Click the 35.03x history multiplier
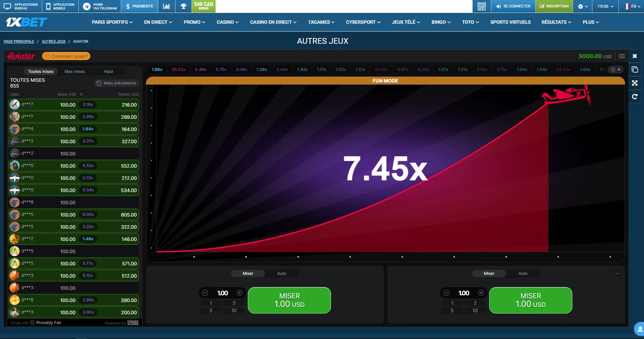 coord(179,70)
